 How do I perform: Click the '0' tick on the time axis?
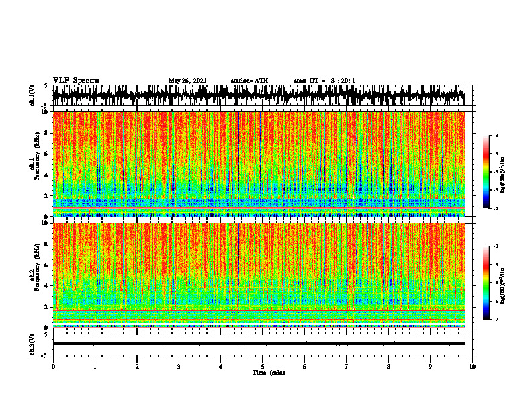(x=53, y=367)
